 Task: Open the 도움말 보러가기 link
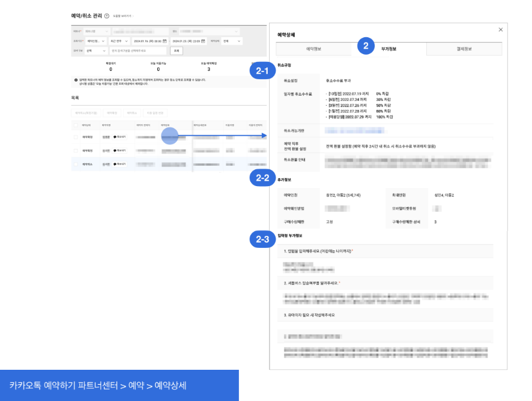(x=123, y=16)
